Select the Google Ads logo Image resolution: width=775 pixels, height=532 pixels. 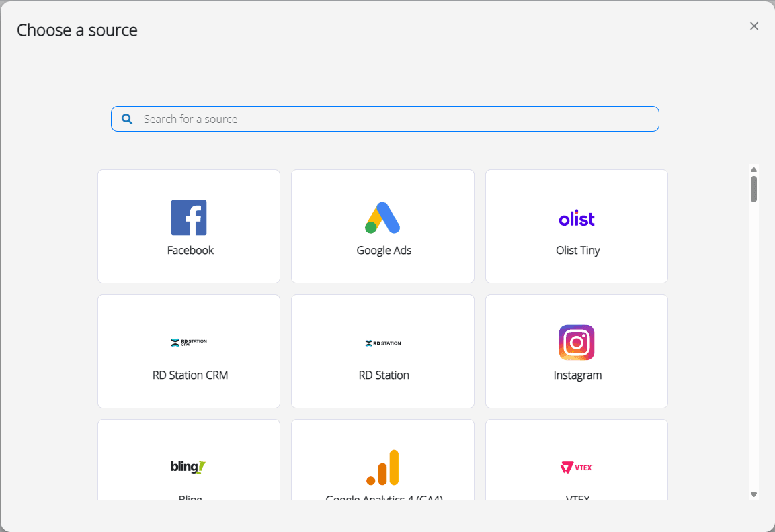click(382, 218)
